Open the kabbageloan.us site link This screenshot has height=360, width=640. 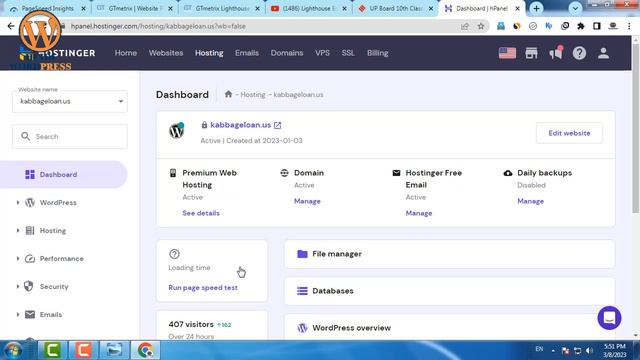pos(240,125)
